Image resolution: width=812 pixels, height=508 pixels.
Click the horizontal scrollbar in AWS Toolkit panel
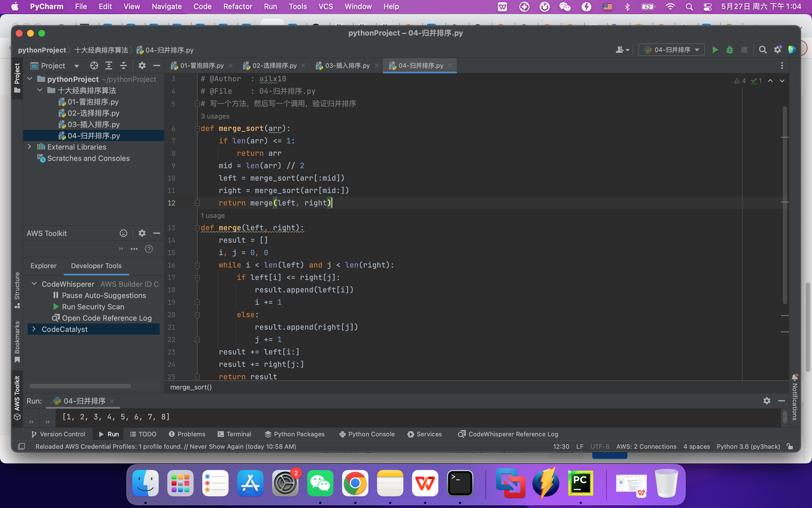click(x=80, y=386)
